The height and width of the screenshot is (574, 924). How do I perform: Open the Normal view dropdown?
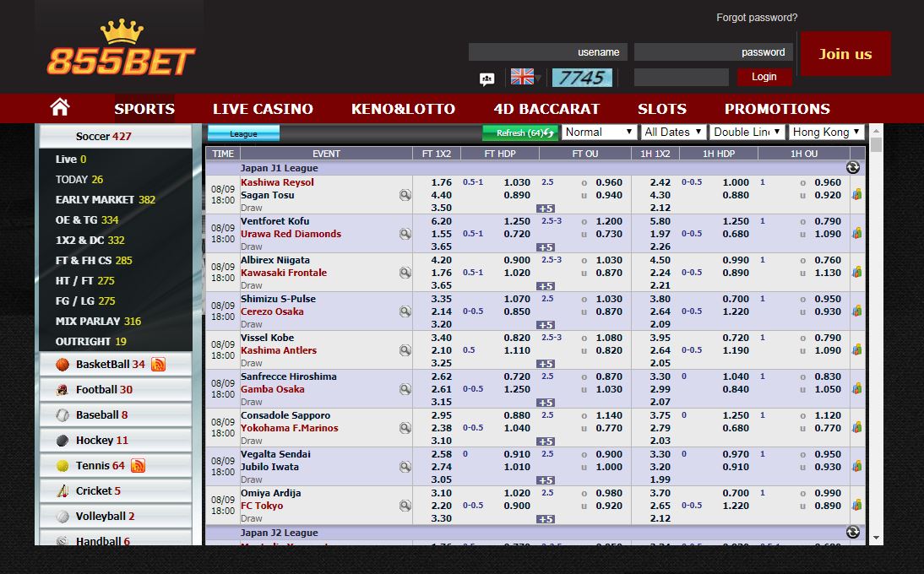click(x=599, y=133)
